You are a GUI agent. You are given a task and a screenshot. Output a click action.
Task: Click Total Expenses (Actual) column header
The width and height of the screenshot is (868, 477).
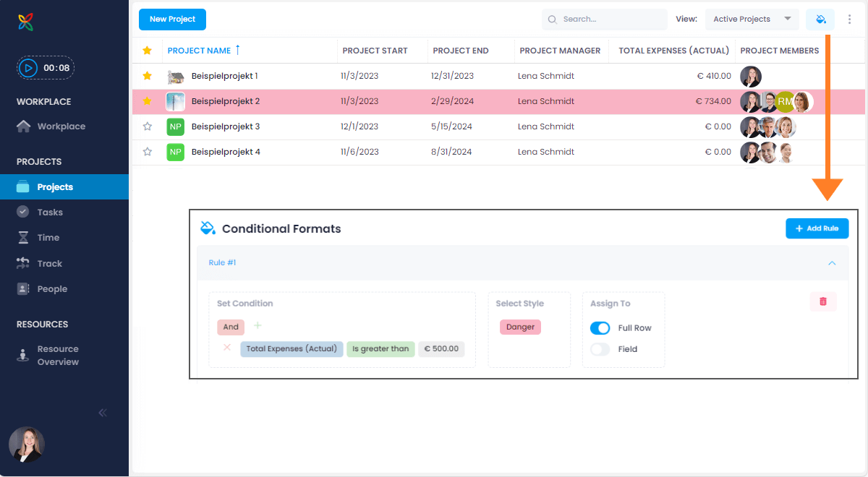point(674,51)
